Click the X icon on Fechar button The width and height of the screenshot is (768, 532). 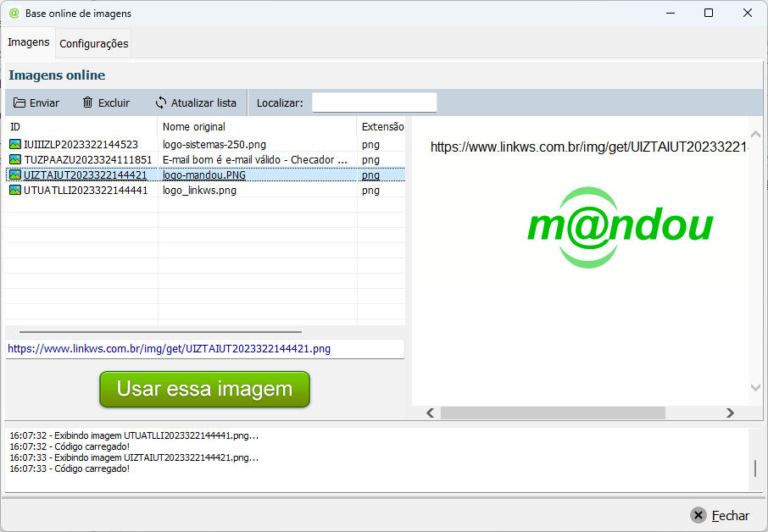(698, 515)
